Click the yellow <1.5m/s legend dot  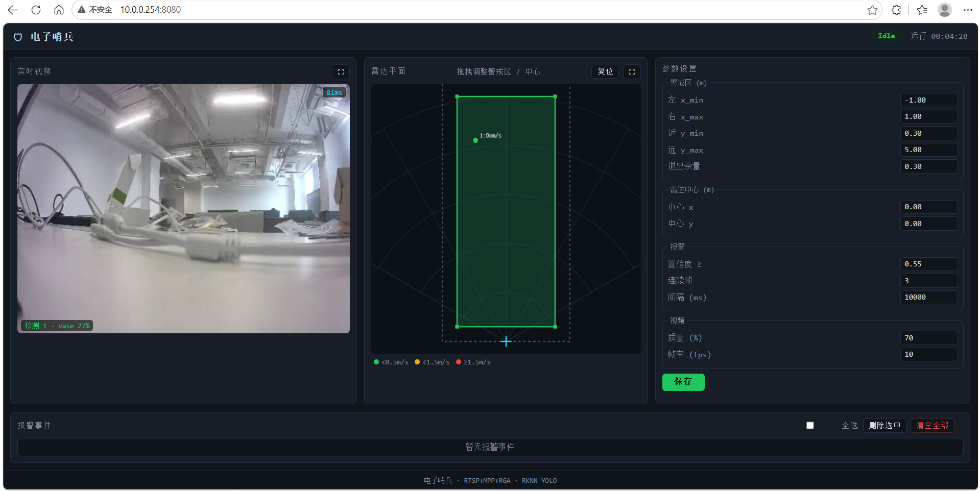pos(417,362)
